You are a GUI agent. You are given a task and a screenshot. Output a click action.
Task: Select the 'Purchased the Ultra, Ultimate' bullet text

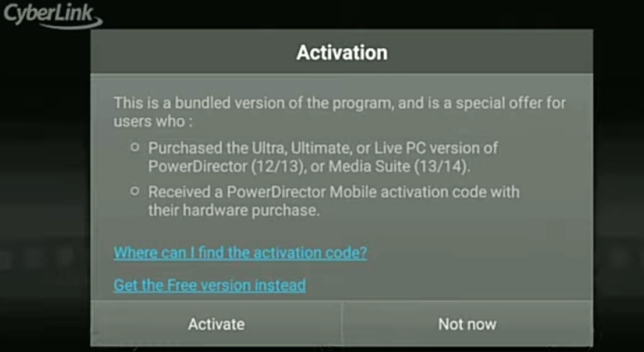coord(323,157)
